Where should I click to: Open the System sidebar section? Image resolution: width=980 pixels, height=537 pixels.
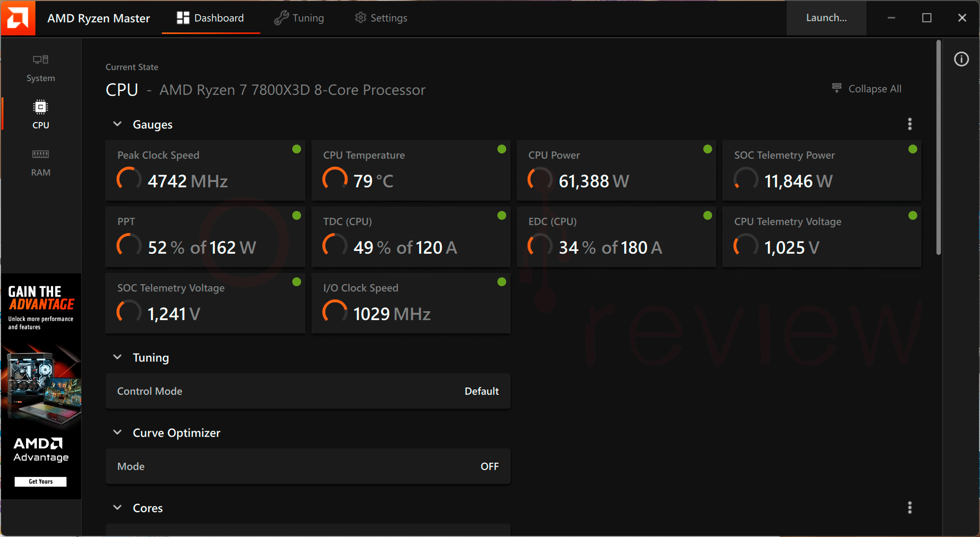point(40,68)
